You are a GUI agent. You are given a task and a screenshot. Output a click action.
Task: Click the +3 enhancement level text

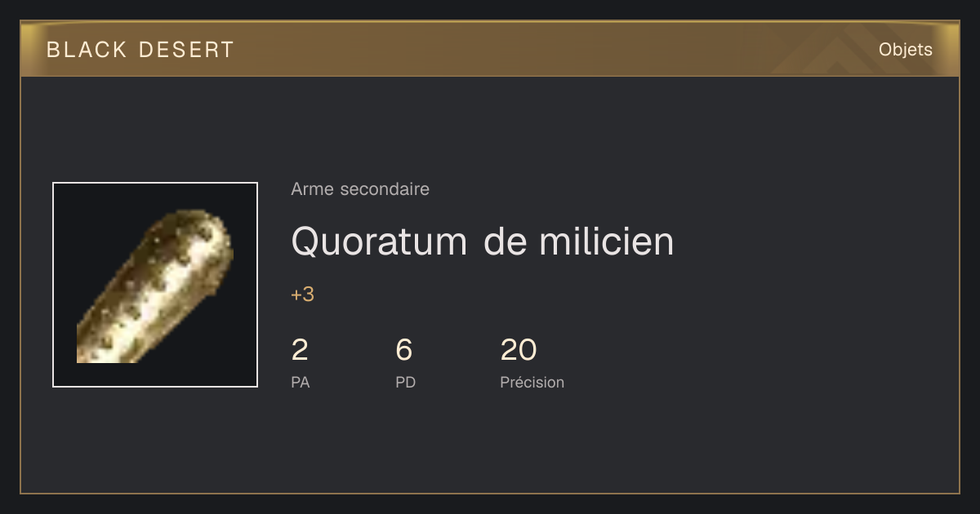point(302,295)
